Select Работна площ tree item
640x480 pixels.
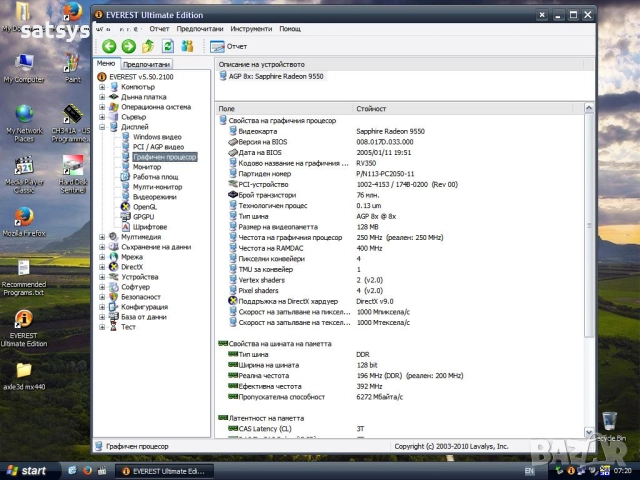pyautogui.click(x=156, y=177)
